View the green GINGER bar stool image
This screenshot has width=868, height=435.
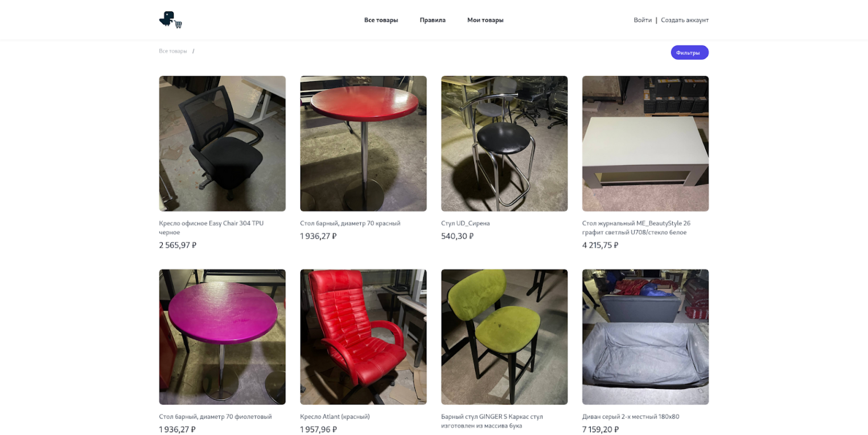tap(504, 337)
